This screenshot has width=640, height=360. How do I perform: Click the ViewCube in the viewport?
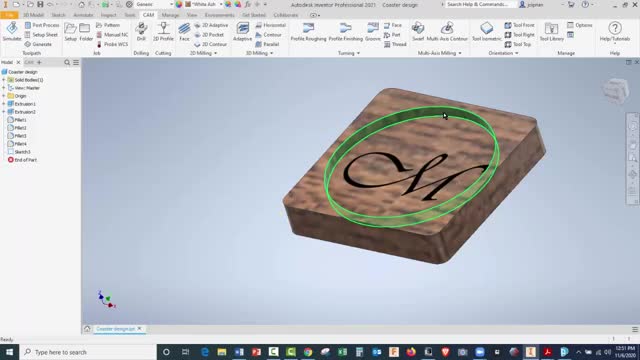coord(615,91)
